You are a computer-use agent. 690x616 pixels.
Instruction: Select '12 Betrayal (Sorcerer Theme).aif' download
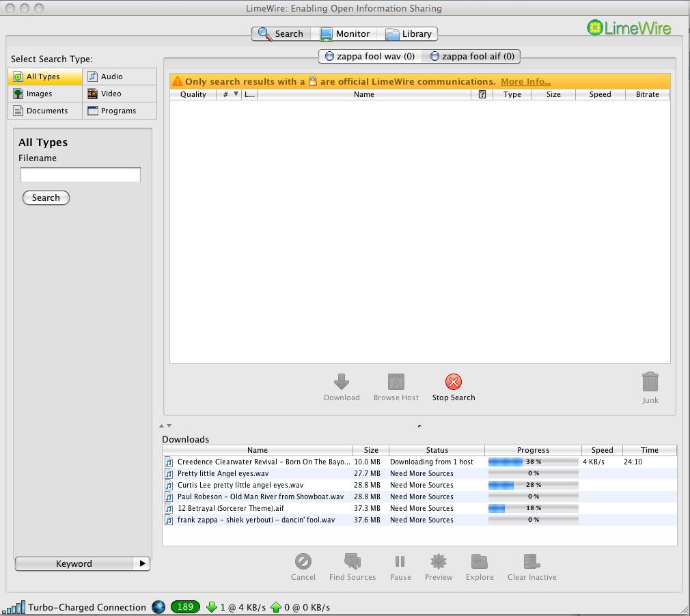(x=419, y=508)
